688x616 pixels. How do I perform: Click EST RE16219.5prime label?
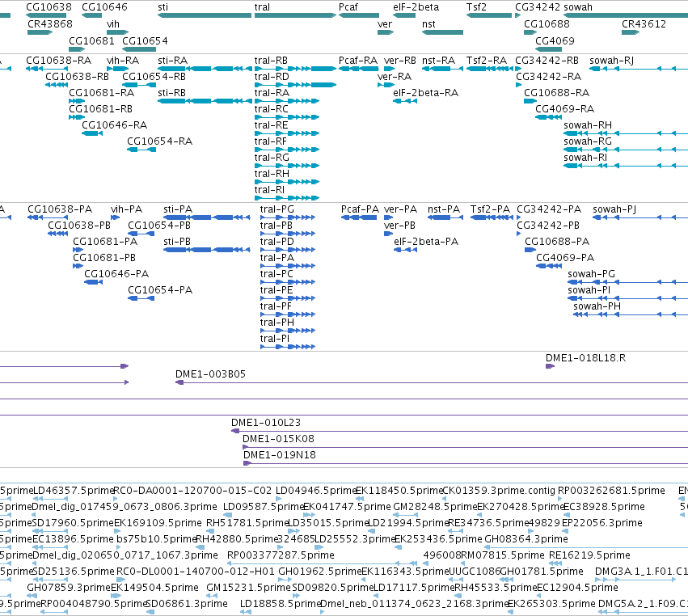coord(589,555)
